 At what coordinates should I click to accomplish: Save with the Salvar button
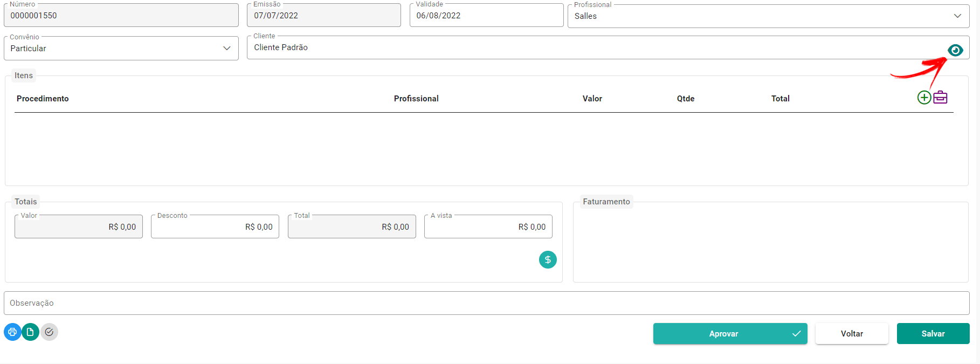click(933, 334)
